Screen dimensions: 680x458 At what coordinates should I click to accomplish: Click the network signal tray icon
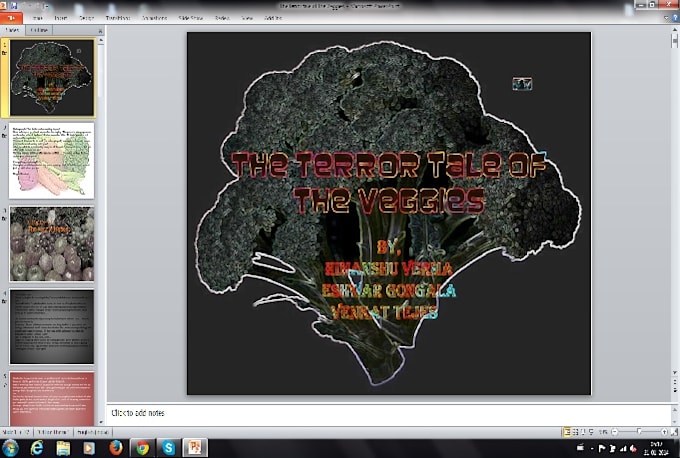pos(623,448)
